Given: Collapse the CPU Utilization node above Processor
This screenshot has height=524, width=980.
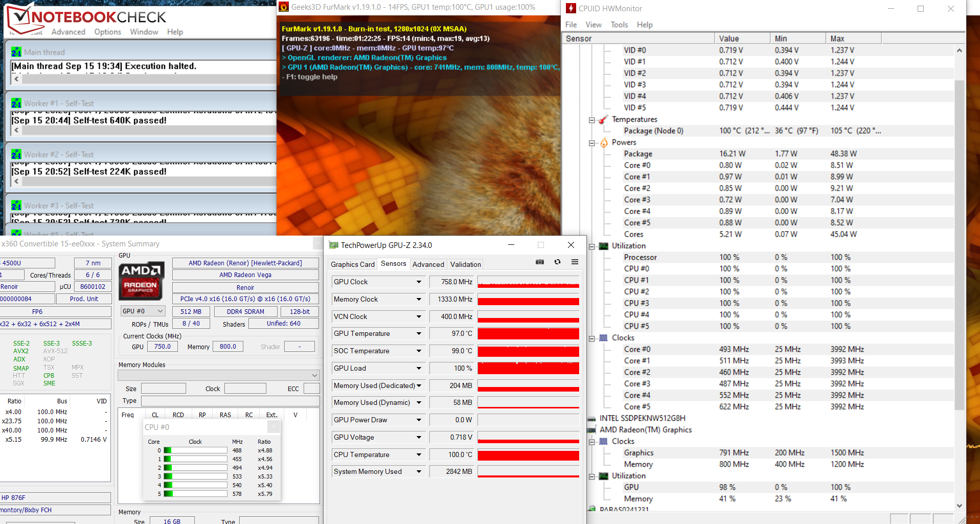Looking at the screenshot, I should click(591, 246).
